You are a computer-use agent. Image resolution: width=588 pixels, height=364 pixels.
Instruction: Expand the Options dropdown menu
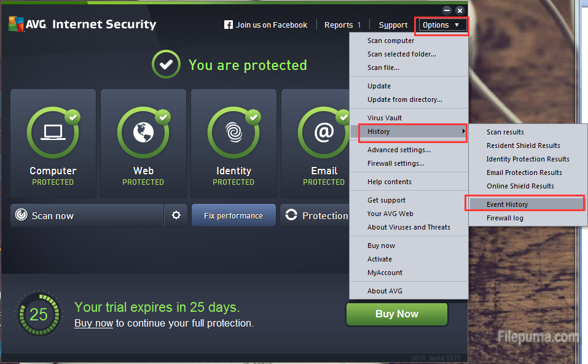coord(442,25)
